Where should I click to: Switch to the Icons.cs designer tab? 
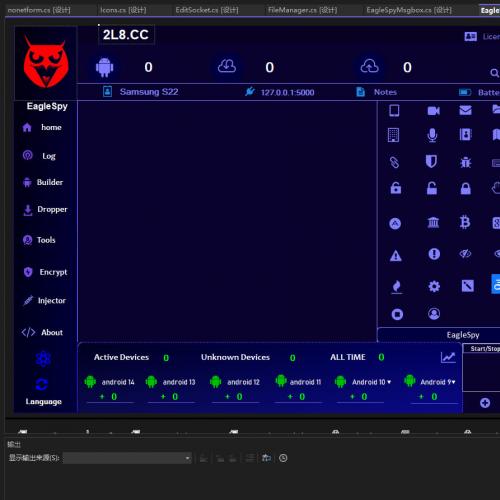[x=123, y=10]
